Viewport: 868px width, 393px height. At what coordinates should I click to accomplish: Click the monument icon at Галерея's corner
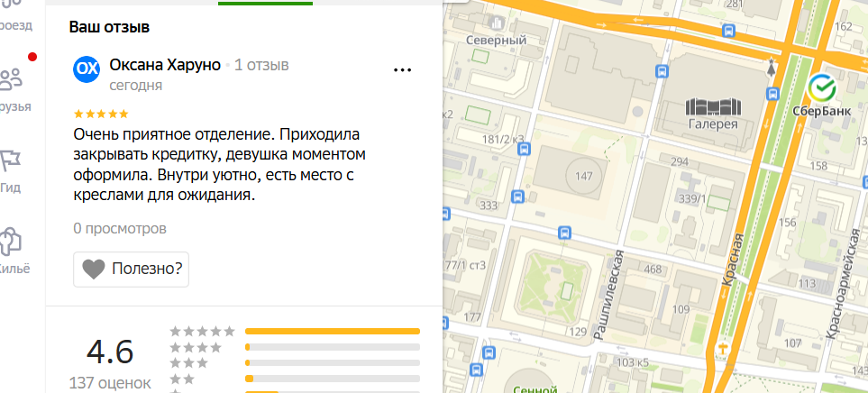[772, 69]
